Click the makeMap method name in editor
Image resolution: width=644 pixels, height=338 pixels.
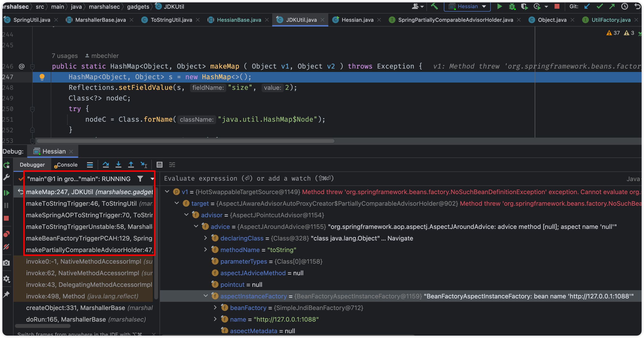coord(225,66)
